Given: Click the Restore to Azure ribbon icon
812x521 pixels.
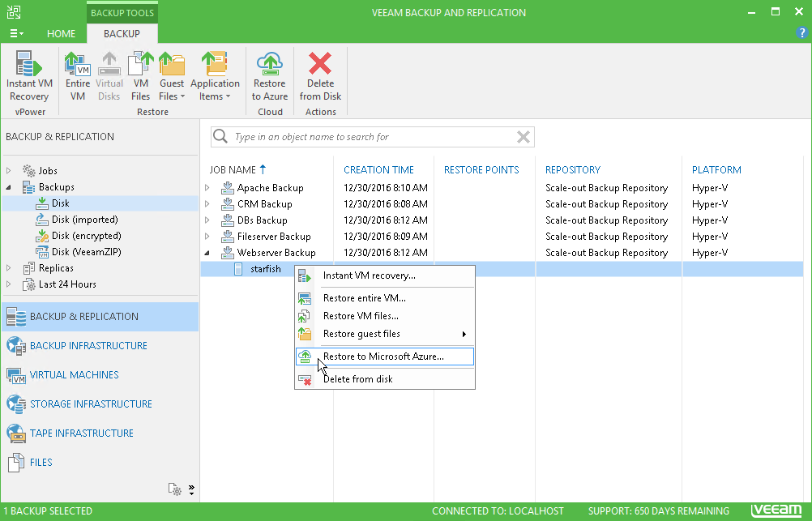Looking at the screenshot, I should (270, 76).
